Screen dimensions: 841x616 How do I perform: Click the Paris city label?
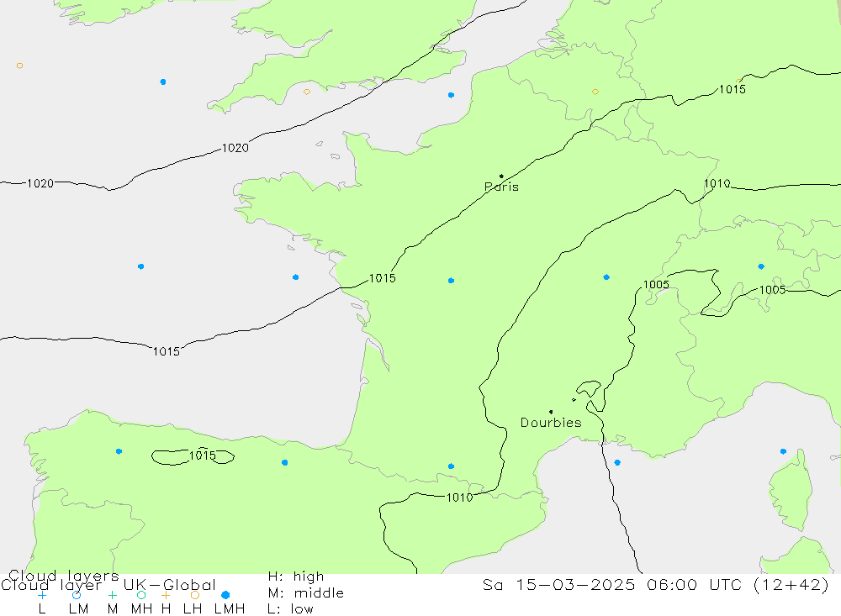[501, 187]
